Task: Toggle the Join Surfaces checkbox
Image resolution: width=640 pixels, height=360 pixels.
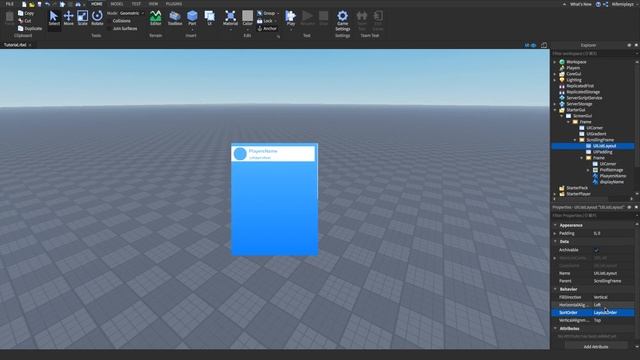Action: coord(109,29)
